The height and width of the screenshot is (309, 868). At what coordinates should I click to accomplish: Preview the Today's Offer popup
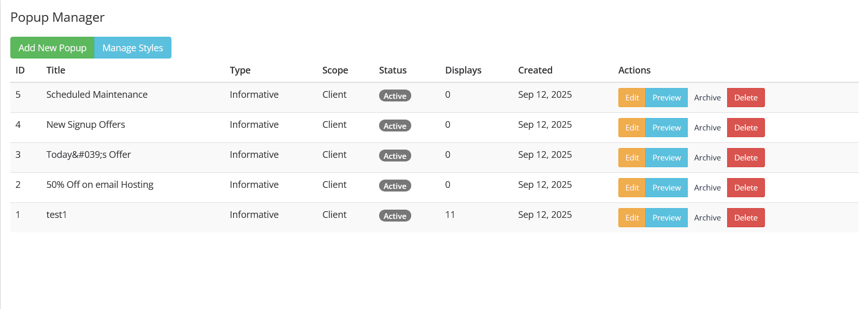point(667,158)
